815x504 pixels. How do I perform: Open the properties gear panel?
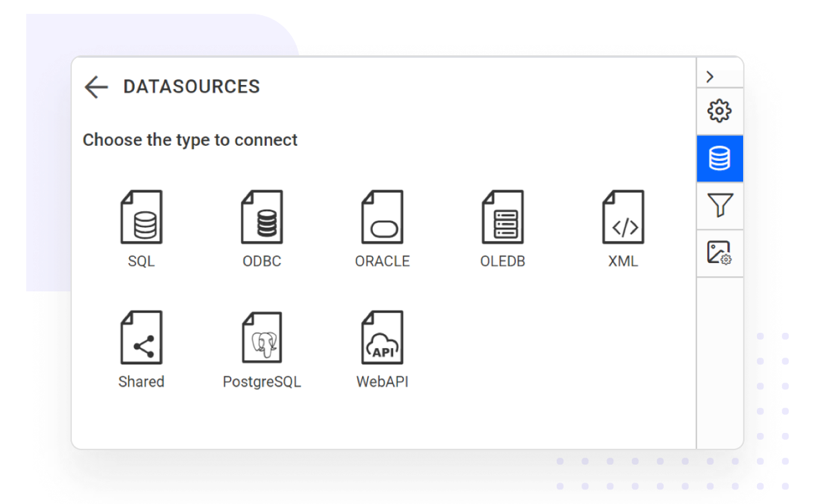(720, 111)
